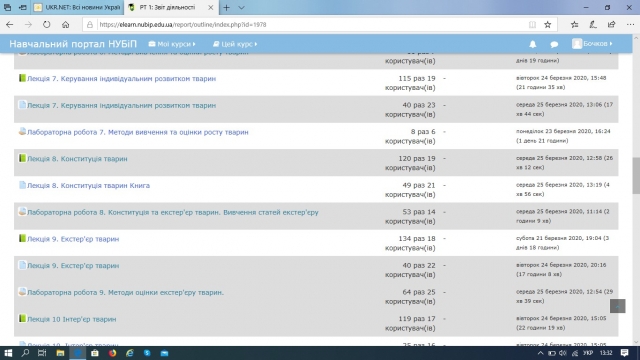The height and width of the screenshot is (360, 640).
Task: Click the page vertical scrollbar thumb
Action: [x=636, y=175]
